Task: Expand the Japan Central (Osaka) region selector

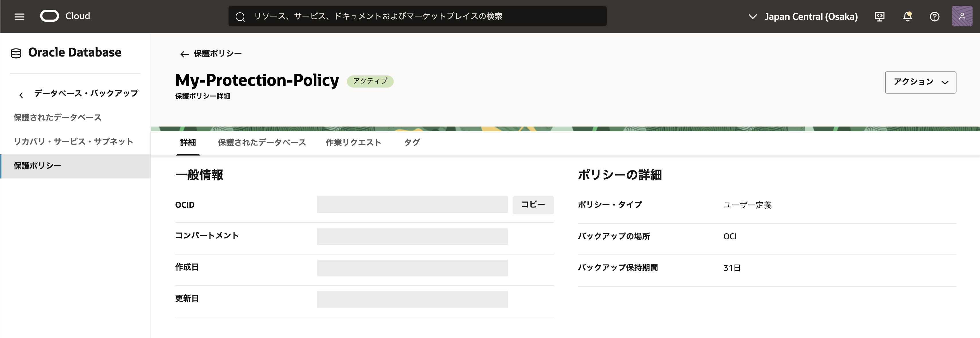Action: point(803,16)
